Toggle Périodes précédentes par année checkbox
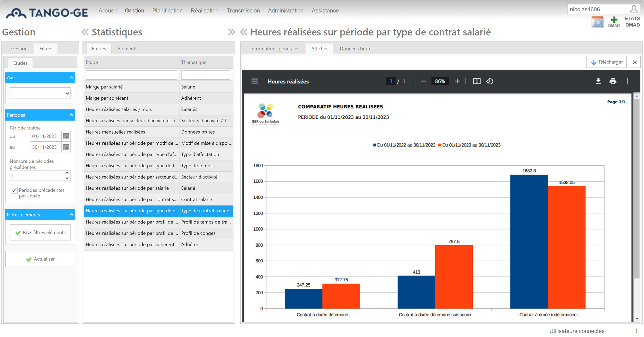Viewport: 644px width, 337px height. (14, 190)
